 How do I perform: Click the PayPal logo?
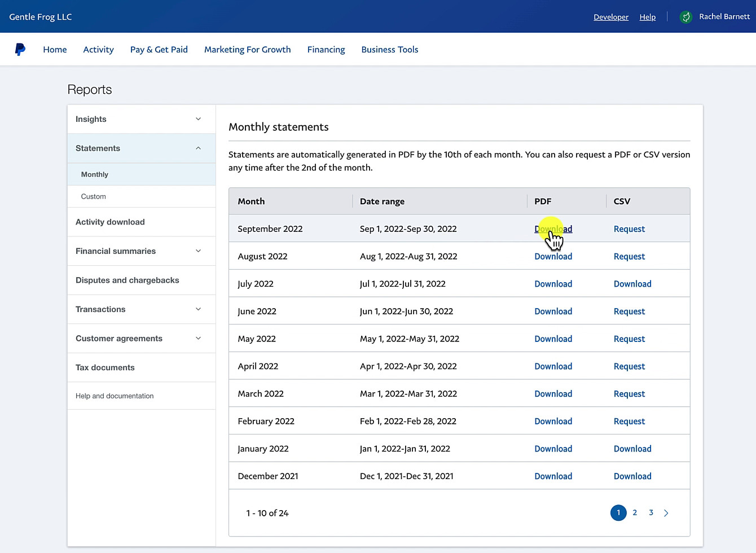(x=20, y=49)
